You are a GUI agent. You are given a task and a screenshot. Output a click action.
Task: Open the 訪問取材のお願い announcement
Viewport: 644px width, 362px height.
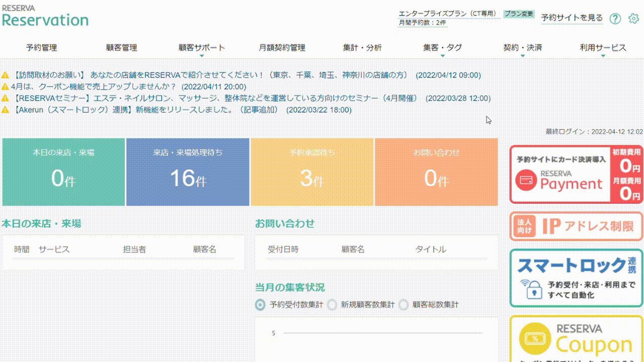pos(247,75)
